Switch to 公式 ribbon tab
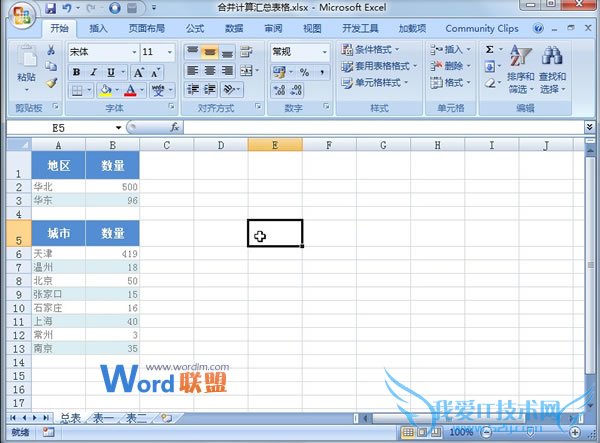The width and height of the screenshot is (600, 443). click(195, 28)
